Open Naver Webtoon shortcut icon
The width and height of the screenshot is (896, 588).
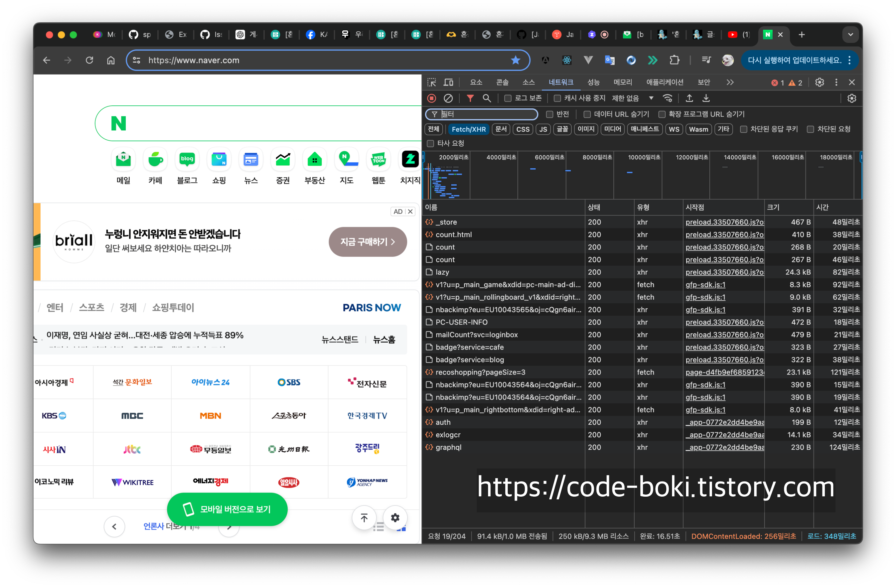pyautogui.click(x=378, y=159)
